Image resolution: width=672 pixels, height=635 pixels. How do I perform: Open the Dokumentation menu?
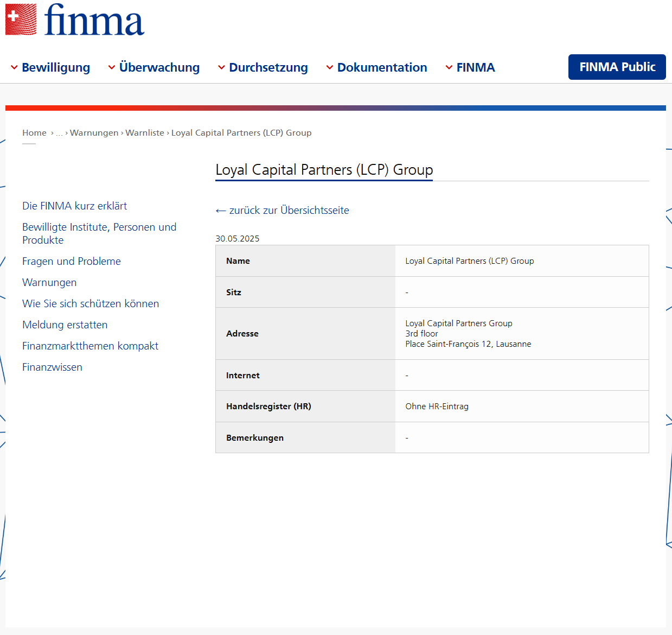tap(382, 67)
